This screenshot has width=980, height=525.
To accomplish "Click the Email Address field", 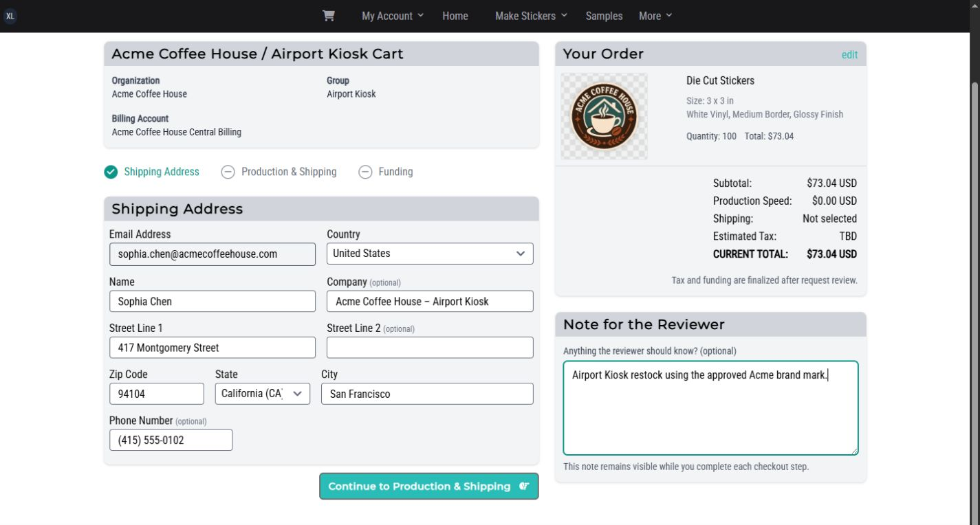I will click(x=213, y=254).
